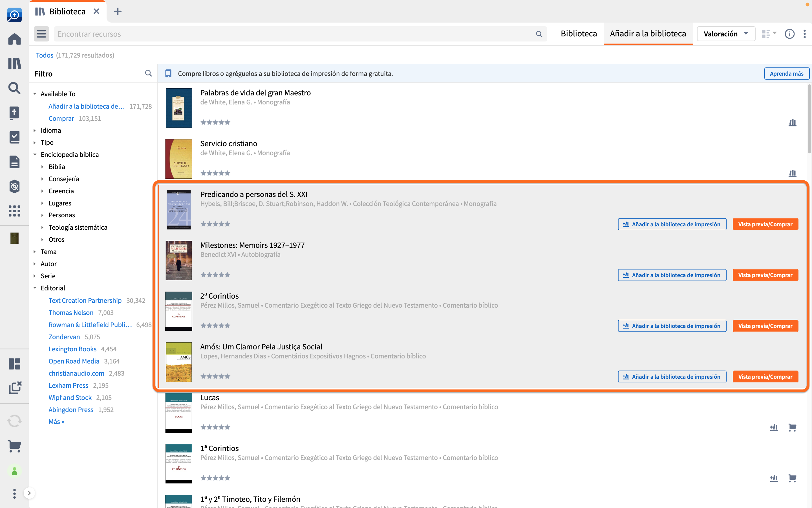
Task: Open the apps grid icon in sidebar
Action: tap(14, 211)
